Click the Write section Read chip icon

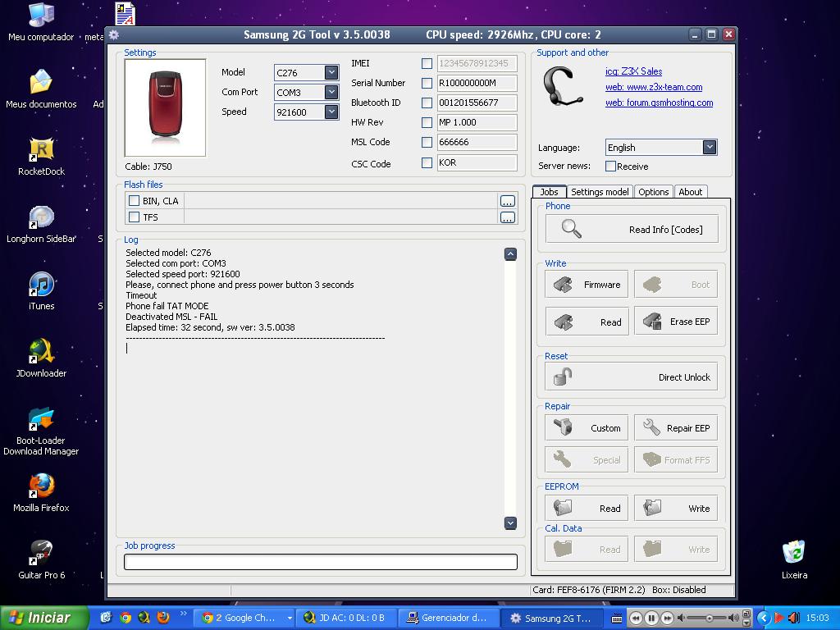tap(563, 322)
